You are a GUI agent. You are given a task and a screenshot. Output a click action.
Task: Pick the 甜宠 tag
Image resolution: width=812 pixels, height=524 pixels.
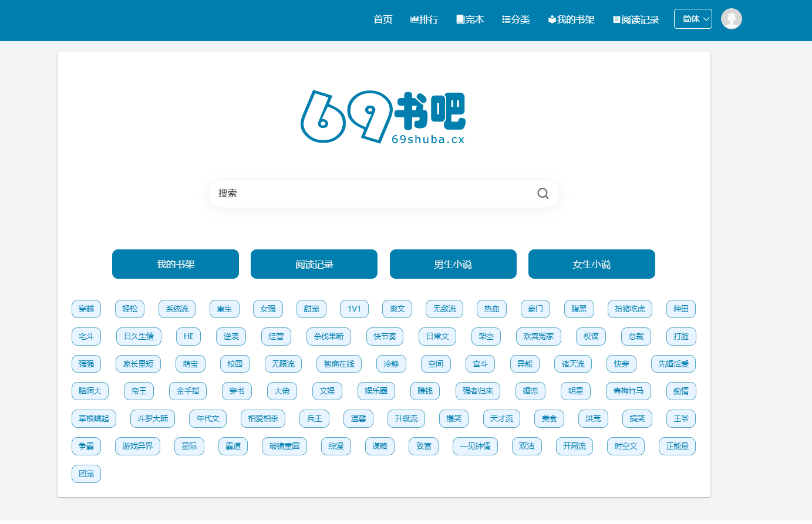[x=311, y=309]
